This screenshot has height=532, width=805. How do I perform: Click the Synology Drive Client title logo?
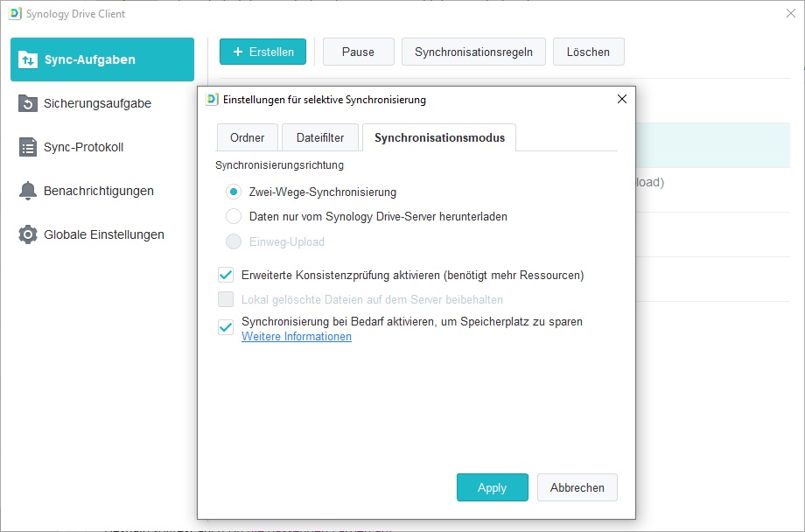pyautogui.click(x=16, y=14)
